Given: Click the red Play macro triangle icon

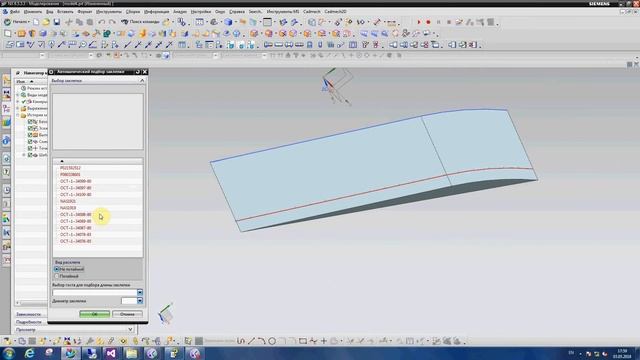Looking at the screenshot, I should 418,22.
